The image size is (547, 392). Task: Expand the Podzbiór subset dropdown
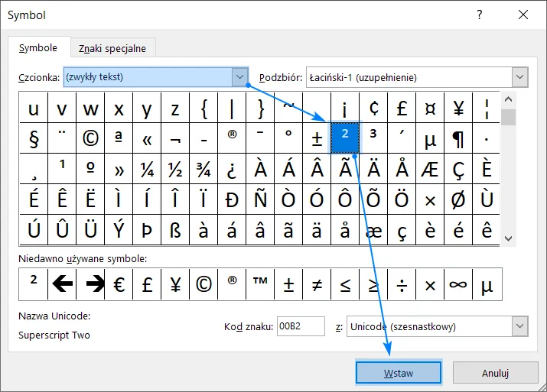[520, 77]
